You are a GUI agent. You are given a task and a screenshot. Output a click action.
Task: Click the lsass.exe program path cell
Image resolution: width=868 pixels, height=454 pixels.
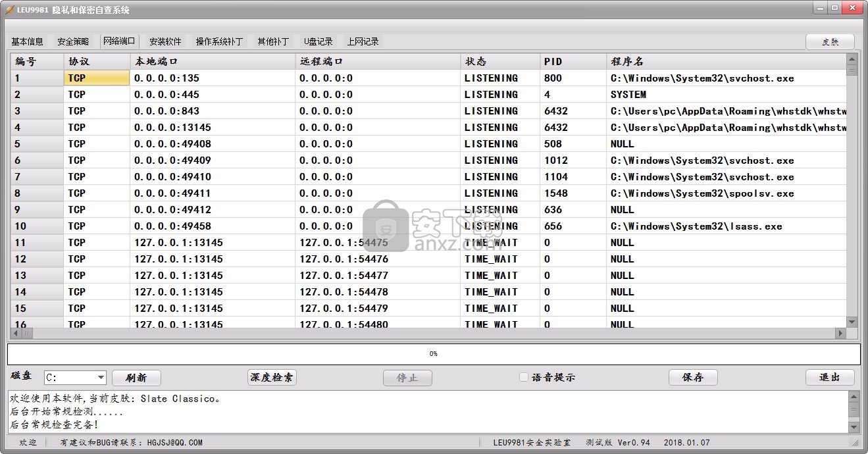(726, 226)
